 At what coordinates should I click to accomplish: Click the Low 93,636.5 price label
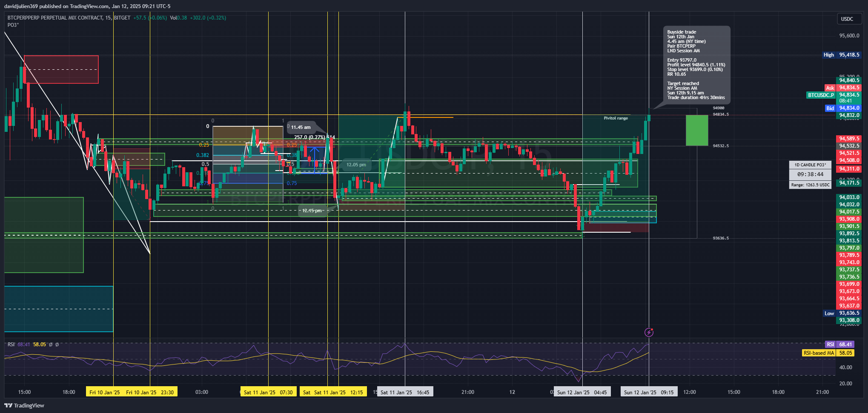click(842, 313)
